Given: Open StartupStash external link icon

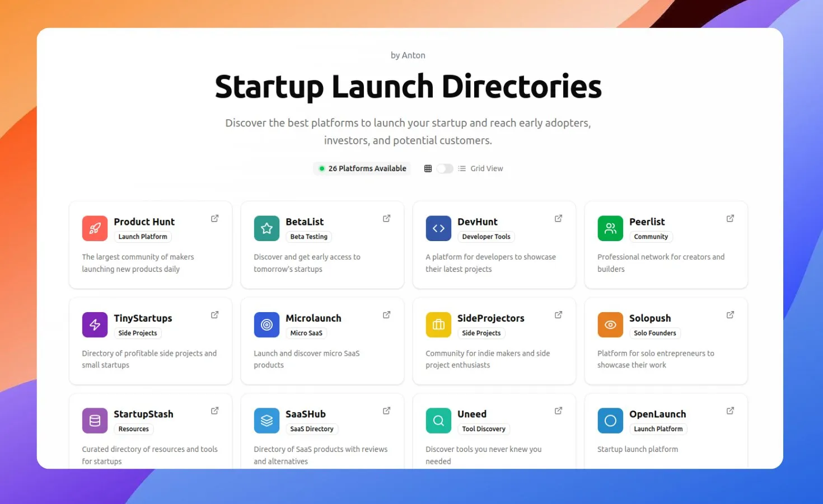Looking at the screenshot, I should tap(214, 411).
